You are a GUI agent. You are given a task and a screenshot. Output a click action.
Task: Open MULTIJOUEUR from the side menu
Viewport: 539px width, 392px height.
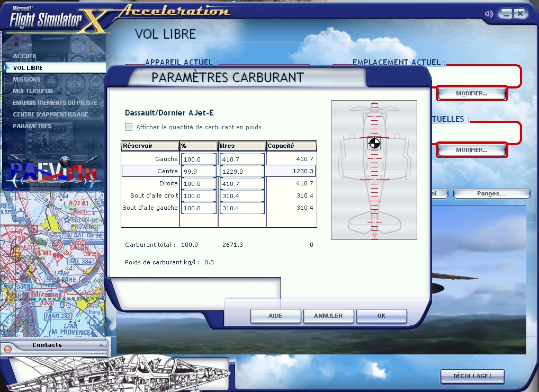[33, 91]
